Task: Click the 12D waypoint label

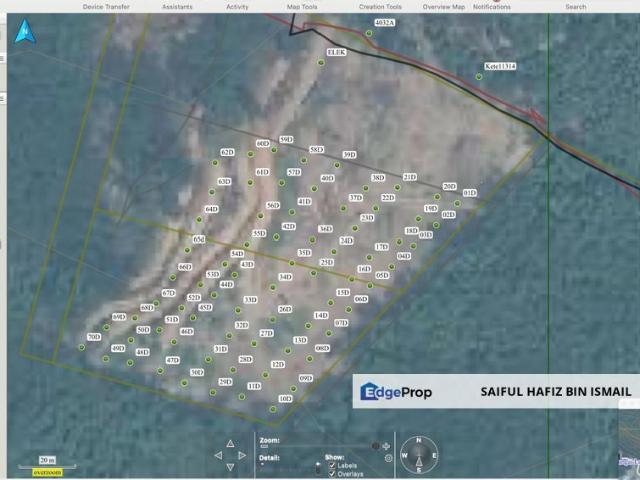Action: pos(278,364)
